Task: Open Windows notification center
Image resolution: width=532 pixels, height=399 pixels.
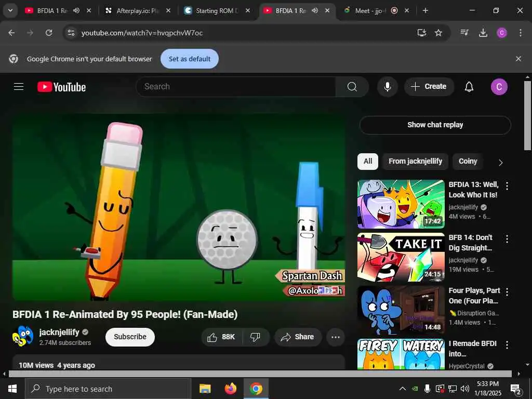Action: (516, 390)
